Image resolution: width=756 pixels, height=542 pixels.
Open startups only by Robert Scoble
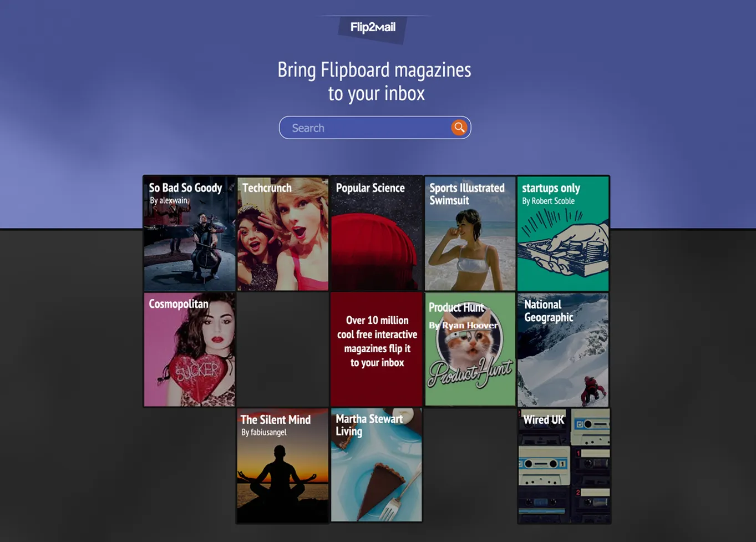click(x=563, y=234)
